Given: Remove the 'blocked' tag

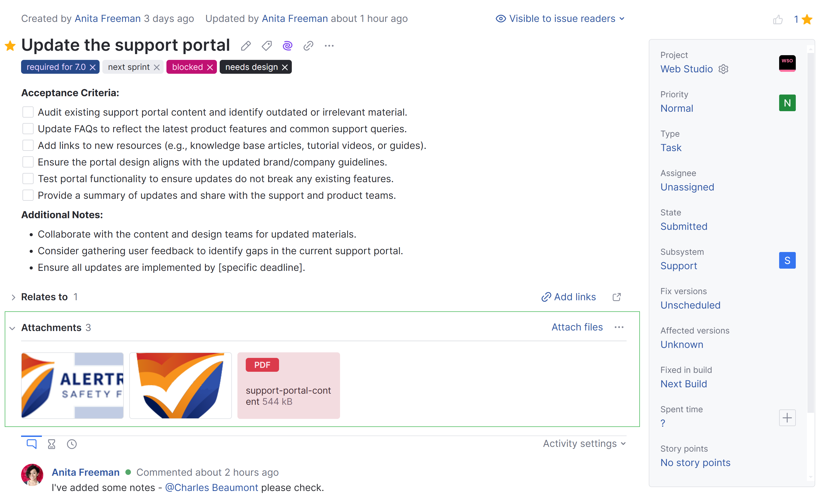Looking at the screenshot, I should tap(210, 67).
